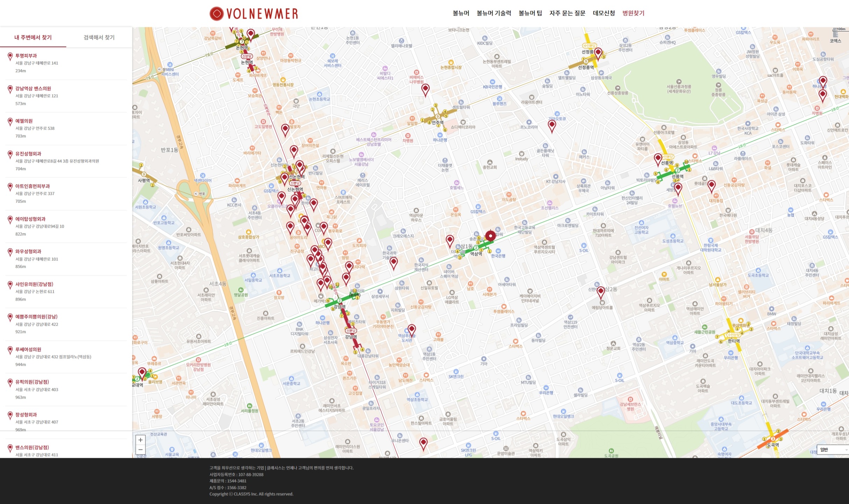Open 유진성형외과 listing
This screenshot has width=849, height=504.
28,154
